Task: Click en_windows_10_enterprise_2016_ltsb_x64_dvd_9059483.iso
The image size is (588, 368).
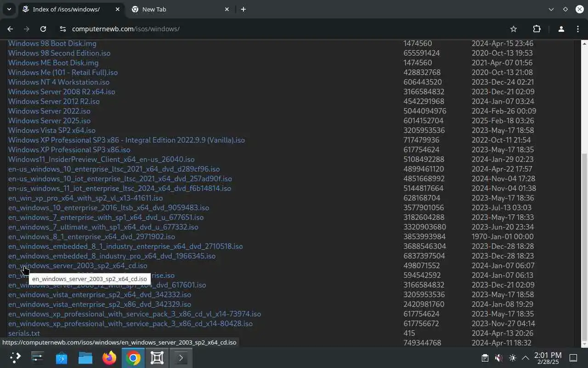Action: tap(108, 207)
